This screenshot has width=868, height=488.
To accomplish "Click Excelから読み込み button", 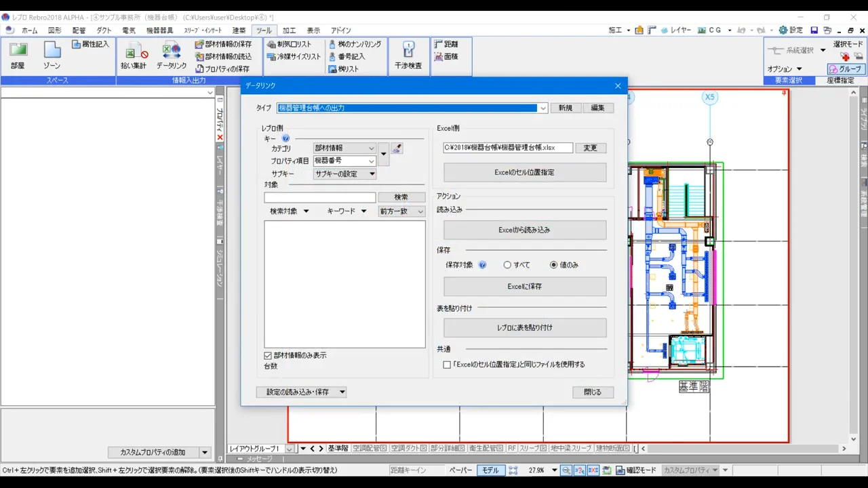I will tap(525, 230).
